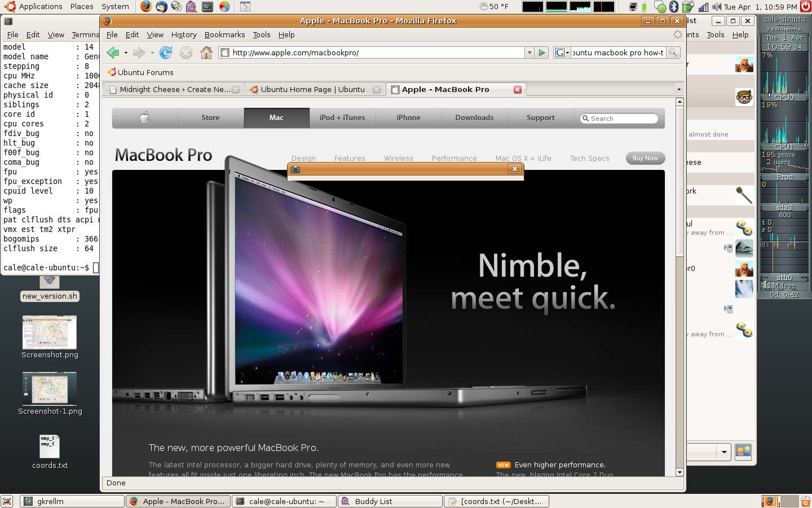Open the System menu
Screen dimensions: 812x508
[x=115, y=7]
